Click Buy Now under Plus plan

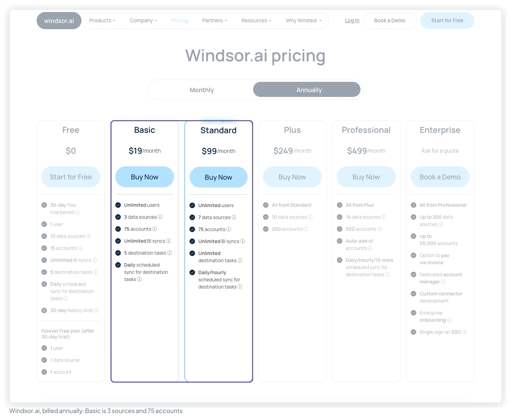tap(292, 177)
